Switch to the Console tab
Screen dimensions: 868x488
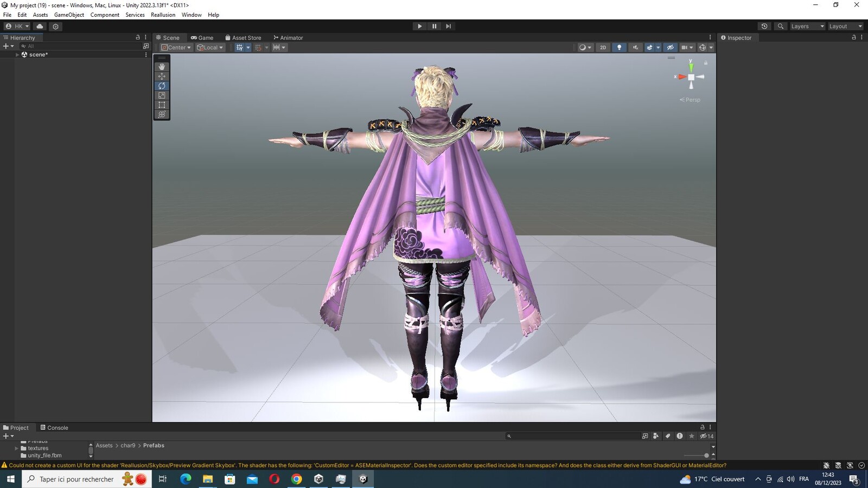tap(54, 427)
